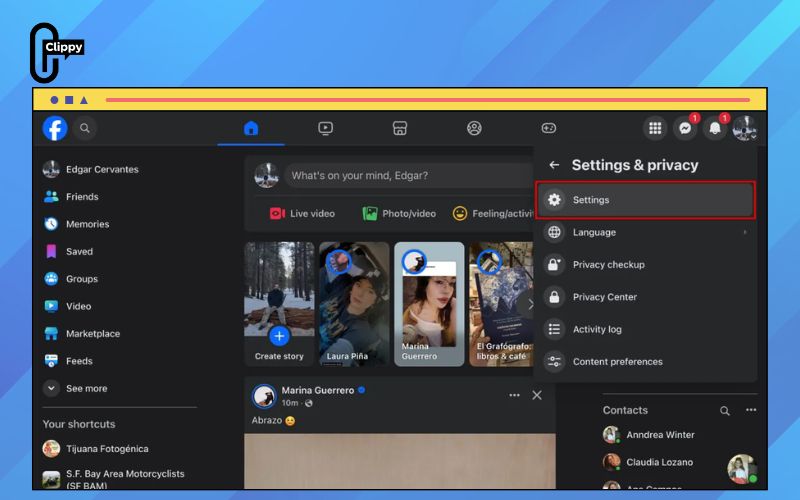Click the Facebook logo
Viewport: 800px width, 500px height.
point(55,128)
